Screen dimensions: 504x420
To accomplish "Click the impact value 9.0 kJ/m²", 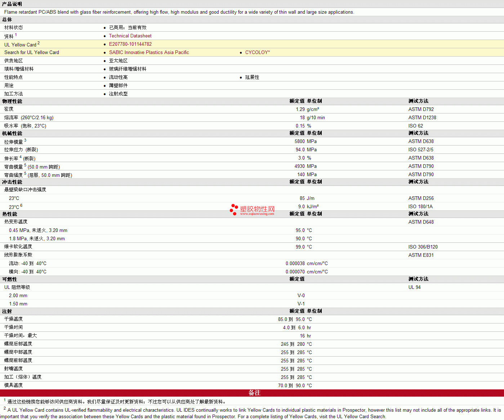I will [302, 206].
